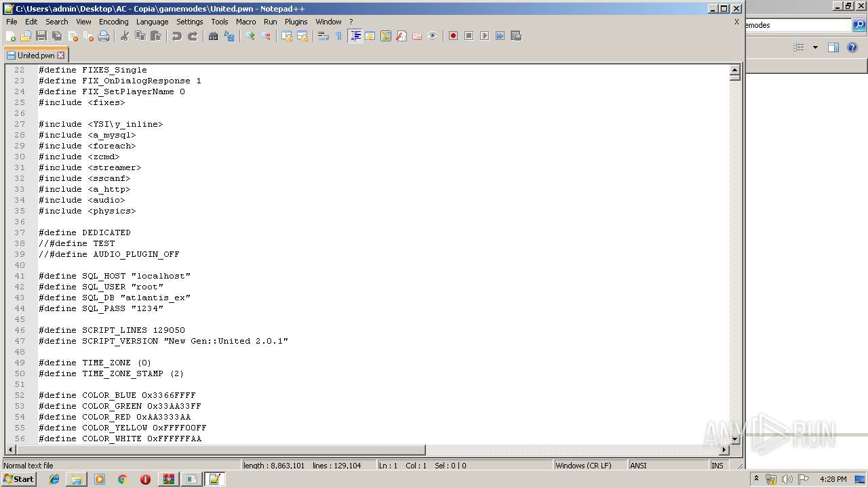Image resolution: width=868 pixels, height=488 pixels.
Task: Launch Internet Explorer from the taskbar
Action: tap(54, 479)
